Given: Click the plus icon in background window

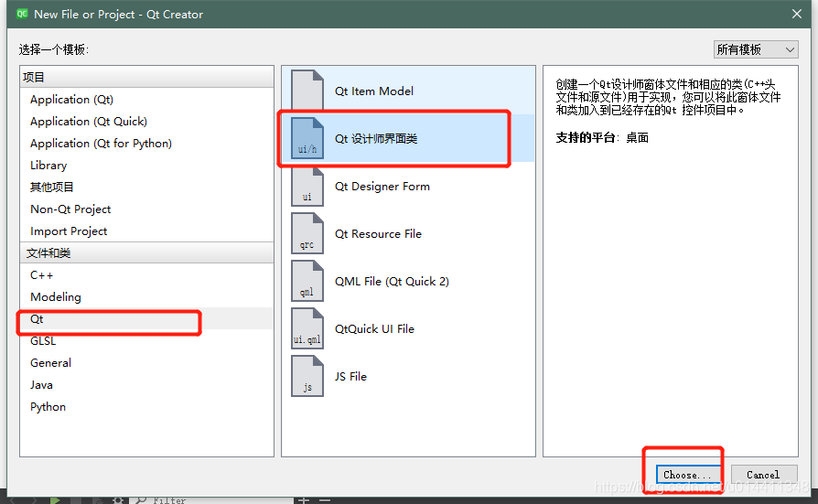Looking at the screenshot, I should [304, 500].
